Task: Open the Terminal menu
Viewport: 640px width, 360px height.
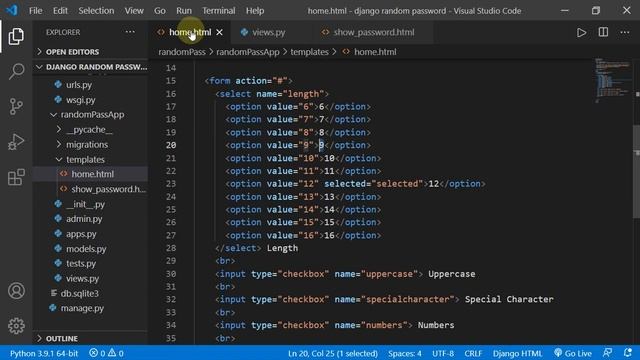Action: [x=218, y=11]
